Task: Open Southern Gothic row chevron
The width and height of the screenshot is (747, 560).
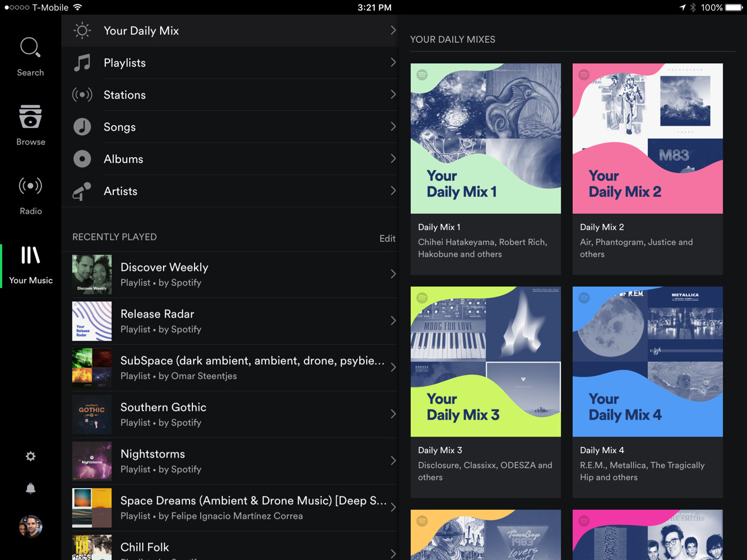Action: coord(393,414)
